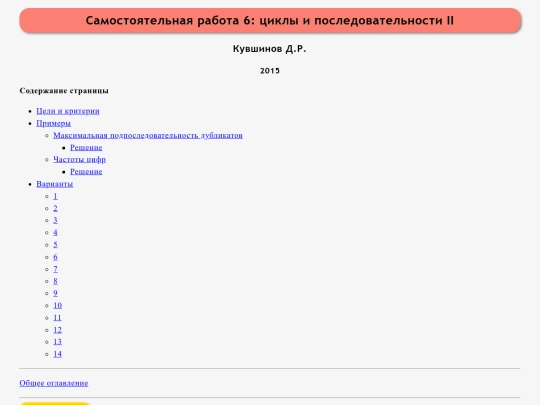Open variant 7 link

click(55, 269)
